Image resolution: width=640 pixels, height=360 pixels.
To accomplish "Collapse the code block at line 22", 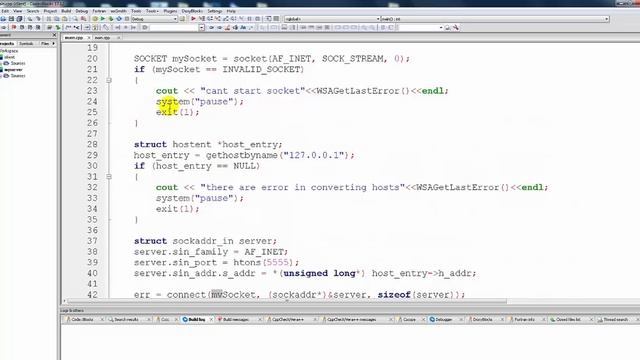I will (x=109, y=80).
